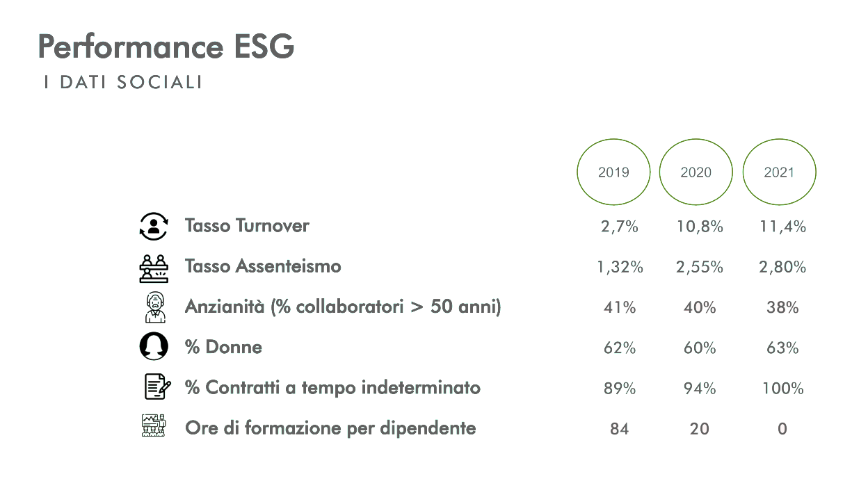Select the 2019 year circle
This screenshot has height=488, width=868.
pyautogui.click(x=613, y=172)
